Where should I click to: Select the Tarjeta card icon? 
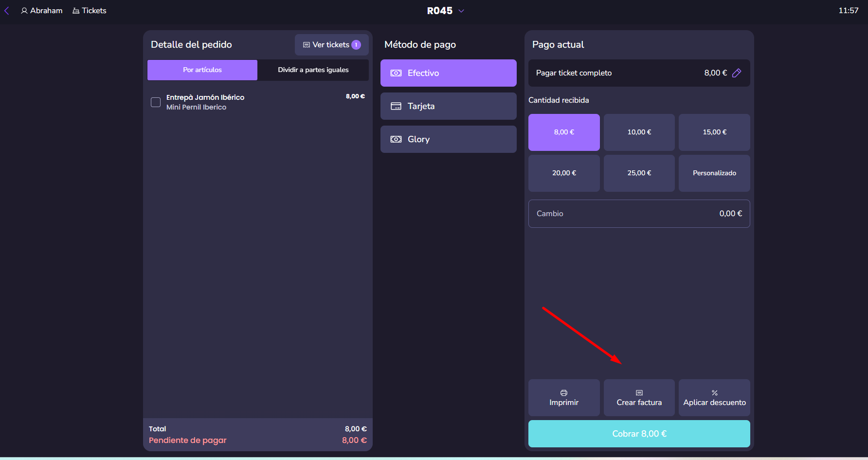tap(396, 106)
